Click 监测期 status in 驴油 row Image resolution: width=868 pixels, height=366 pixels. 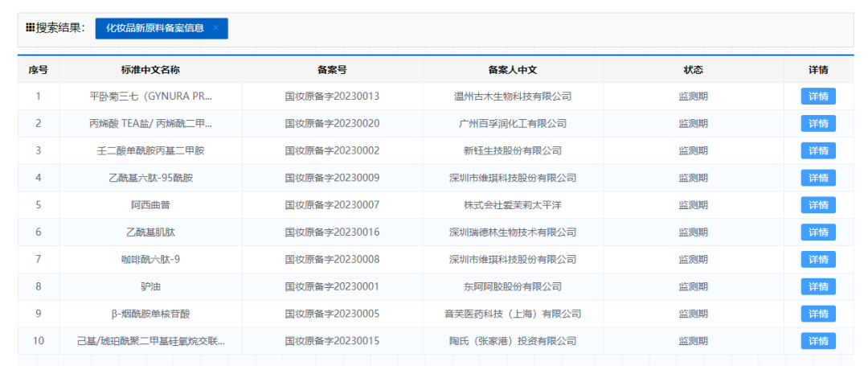tap(693, 286)
